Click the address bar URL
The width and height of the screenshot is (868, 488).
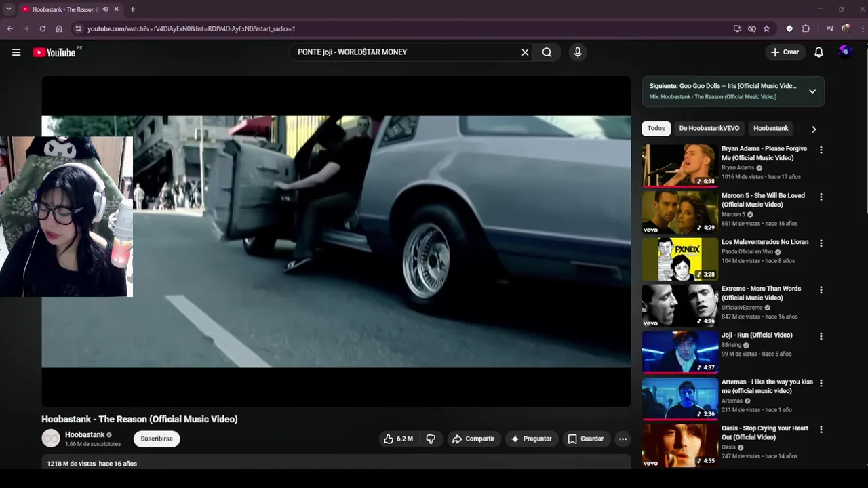(x=191, y=28)
